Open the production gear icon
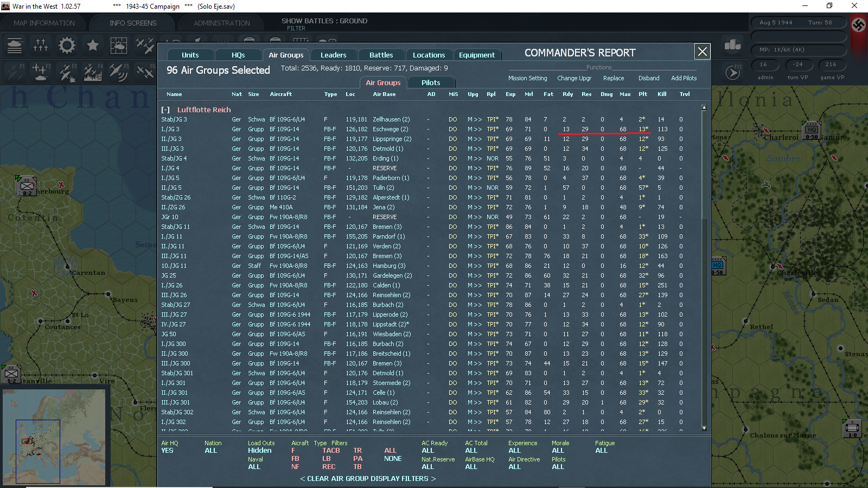 pyautogui.click(x=67, y=46)
